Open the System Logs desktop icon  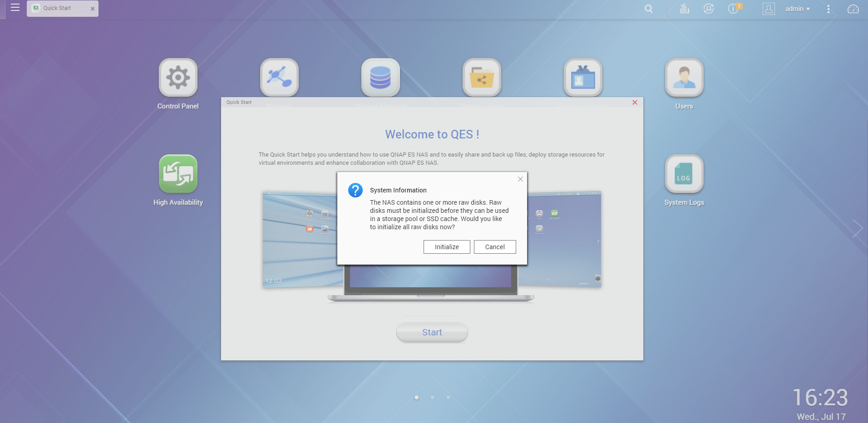click(684, 174)
